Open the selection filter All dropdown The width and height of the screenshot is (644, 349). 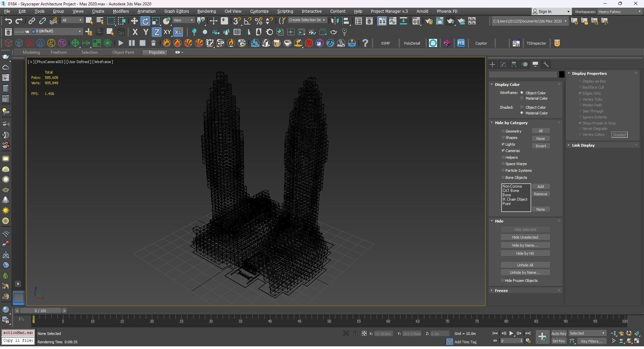tap(72, 20)
